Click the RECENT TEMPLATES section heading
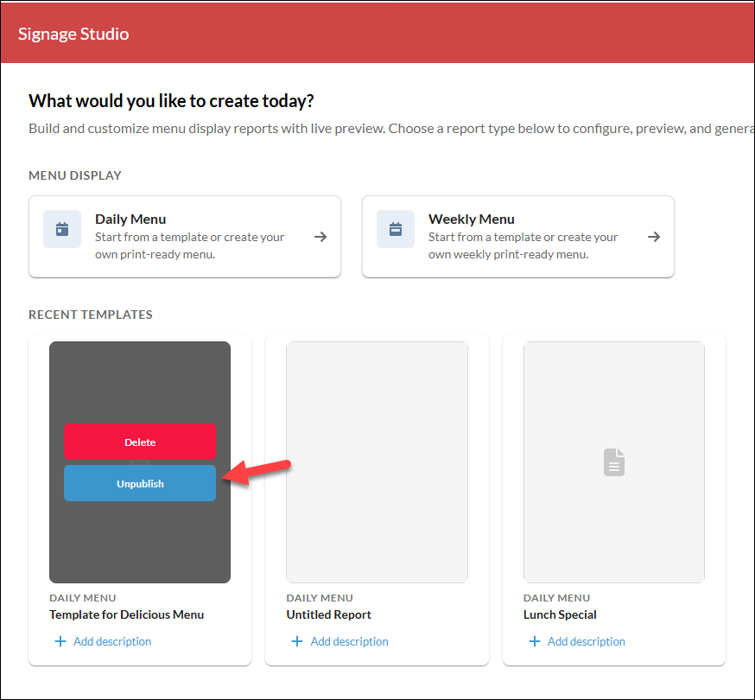755x700 pixels. (91, 315)
